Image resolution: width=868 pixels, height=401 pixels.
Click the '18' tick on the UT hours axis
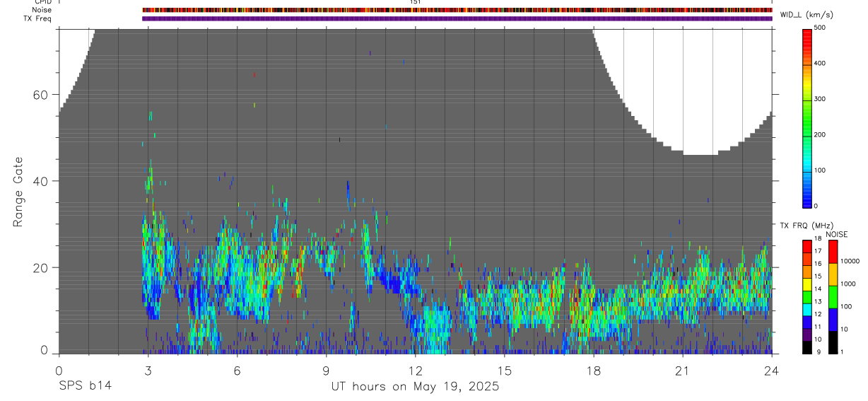(594, 371)
